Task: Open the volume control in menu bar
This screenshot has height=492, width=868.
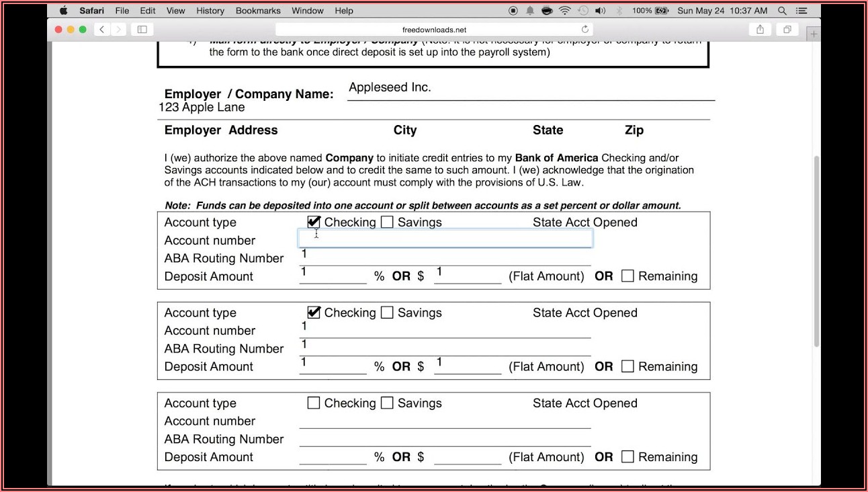Action: click(x=600, y=11)
